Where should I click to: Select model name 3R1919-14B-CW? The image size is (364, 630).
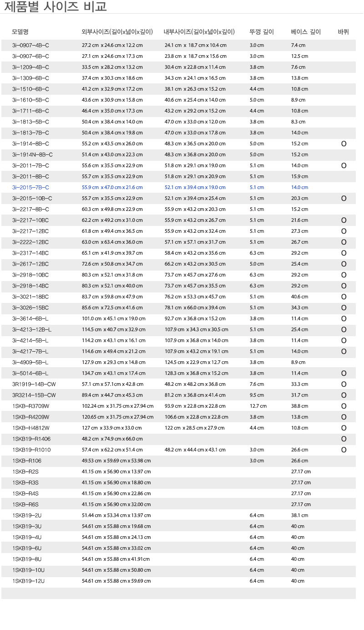(34, 384)
